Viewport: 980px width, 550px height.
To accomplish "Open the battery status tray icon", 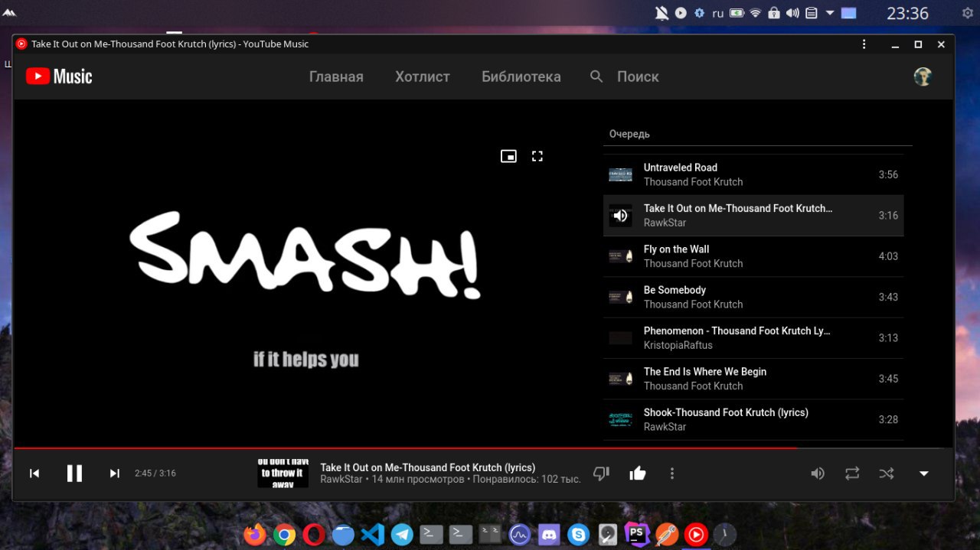I will click(737, 13).
